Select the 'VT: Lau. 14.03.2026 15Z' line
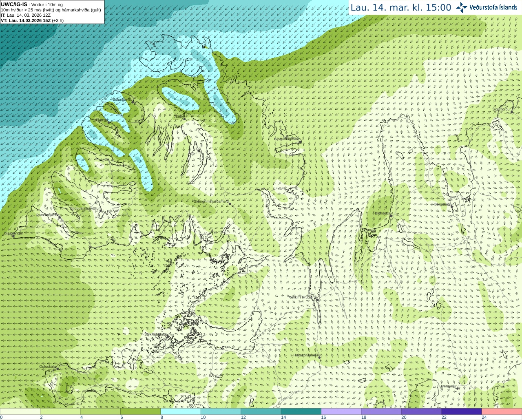The width and height of the screenshot is (522, 420). 26,20
